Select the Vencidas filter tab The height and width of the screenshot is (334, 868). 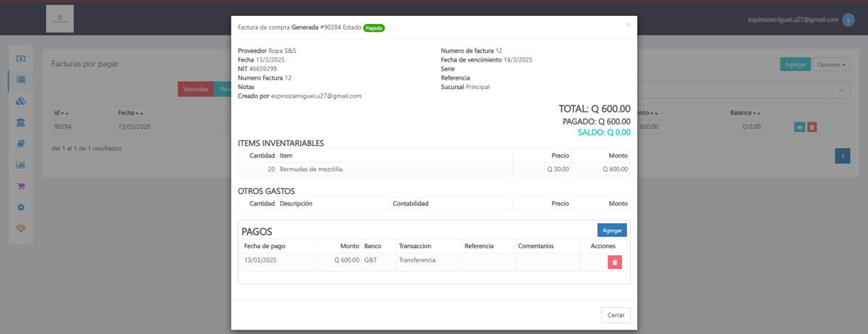click(196, 89)
